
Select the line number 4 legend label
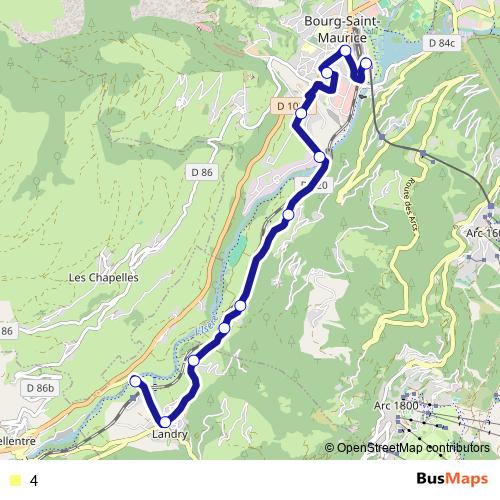[34, 481]
